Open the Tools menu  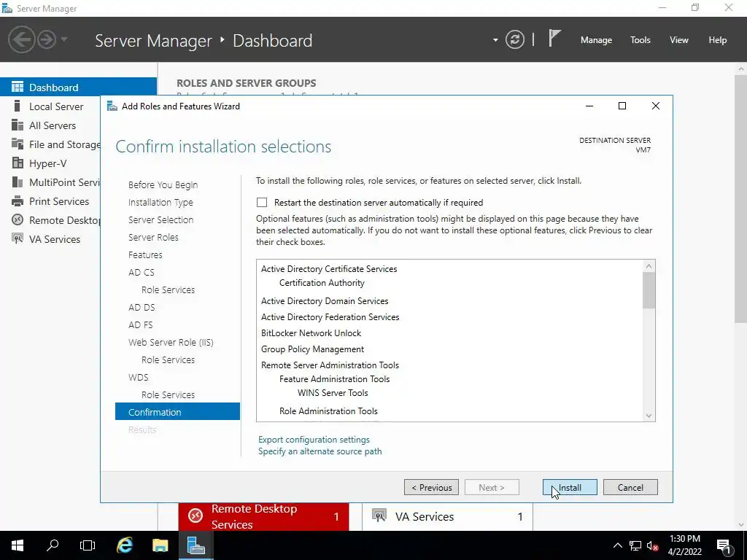[640, 40]
